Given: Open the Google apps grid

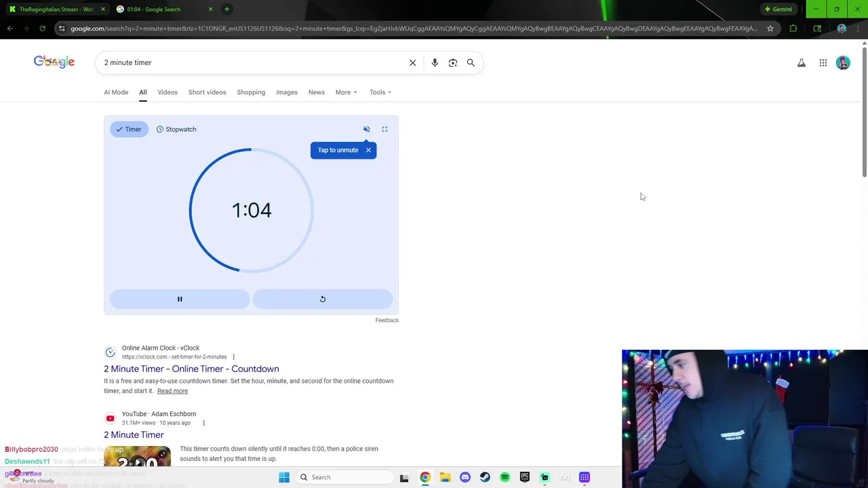Looking at the screenshot, I should pos(823,63).
